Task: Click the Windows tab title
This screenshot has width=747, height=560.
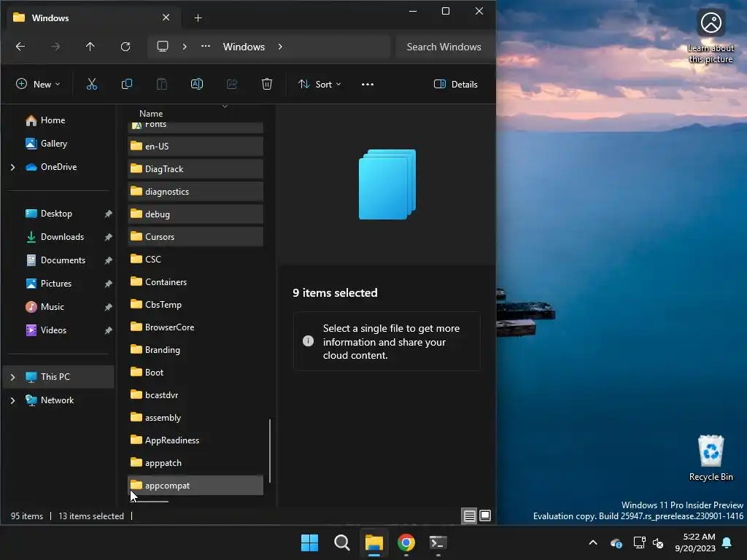Action: coord(50,18)
